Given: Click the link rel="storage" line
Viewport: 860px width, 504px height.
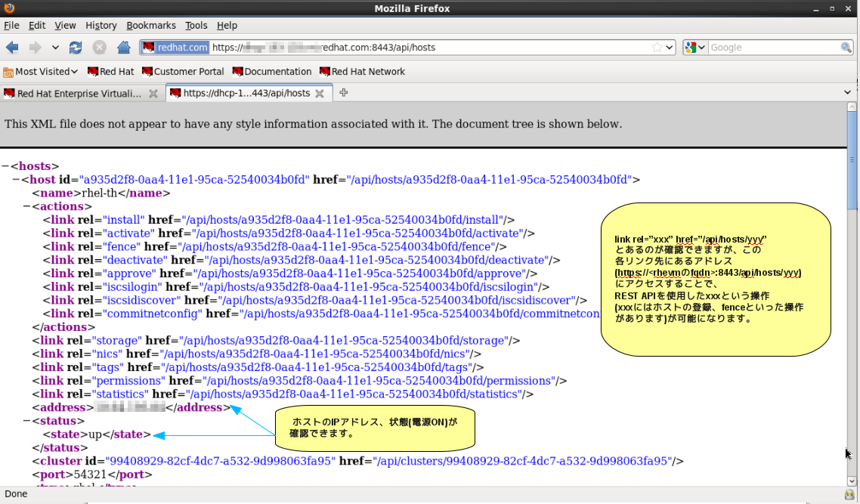Looking at the screenshot, I should tap(276, 341).
